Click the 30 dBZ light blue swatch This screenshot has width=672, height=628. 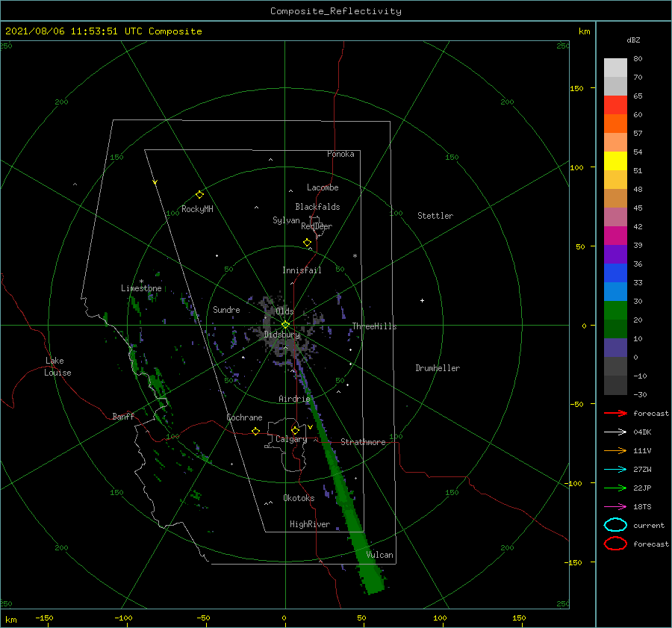[x=615, y=291]
